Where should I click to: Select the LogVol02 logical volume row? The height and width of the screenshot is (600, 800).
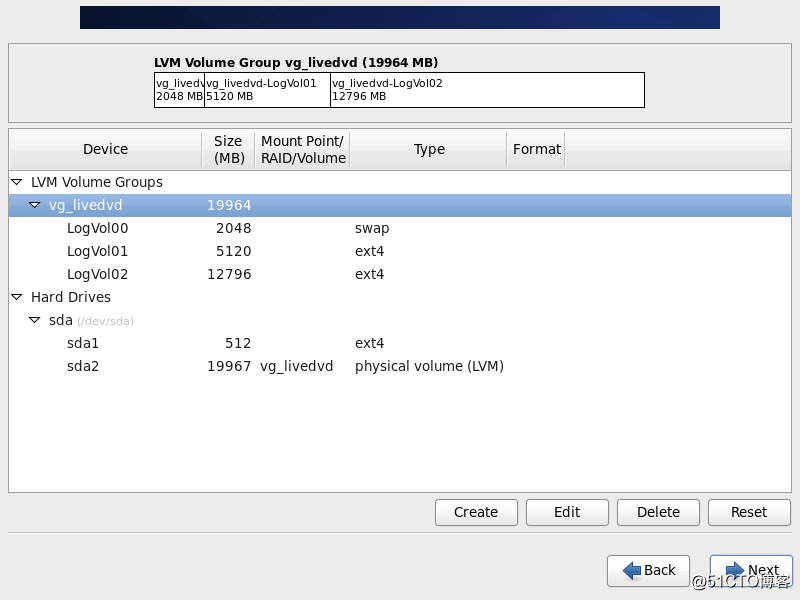pyautogui.click(x=400, y=274)
